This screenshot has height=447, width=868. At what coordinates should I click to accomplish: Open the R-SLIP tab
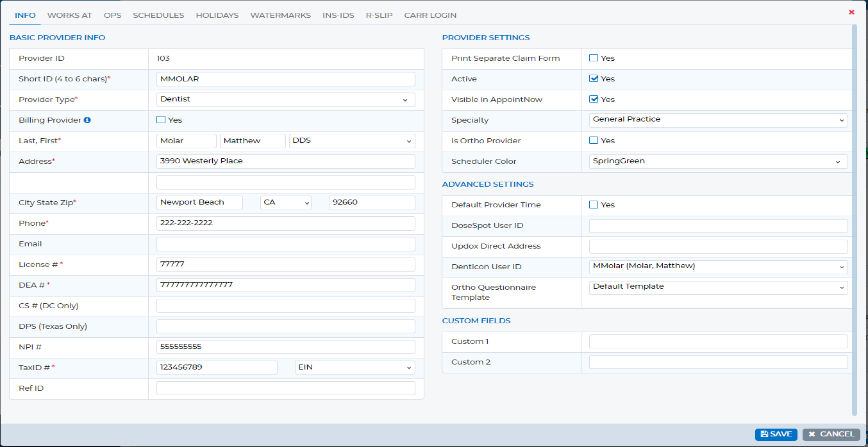click(379, 16)
